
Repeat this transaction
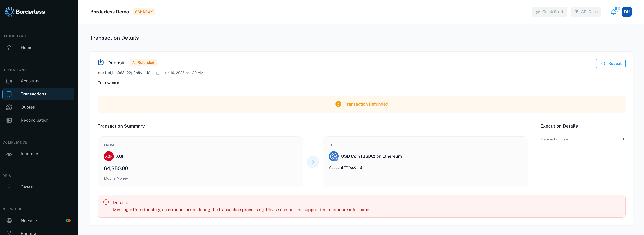coord(611,63)
